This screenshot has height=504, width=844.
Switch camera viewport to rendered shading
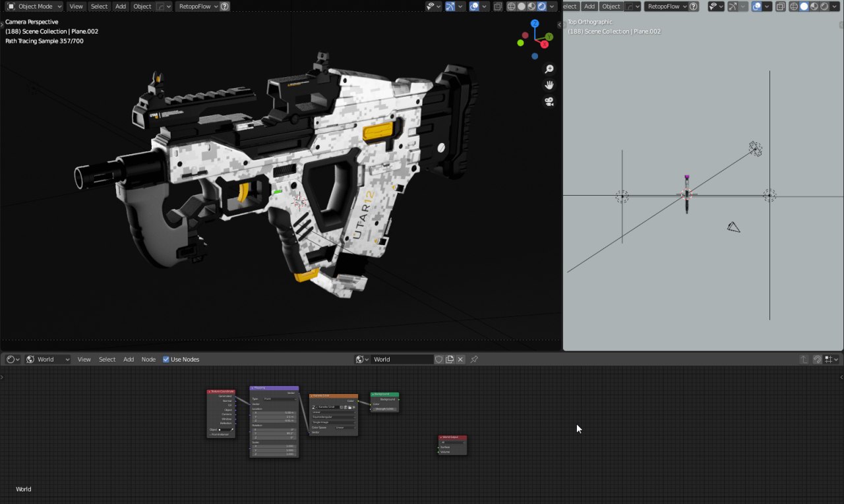pyautogui.click(x=542, y=7)
